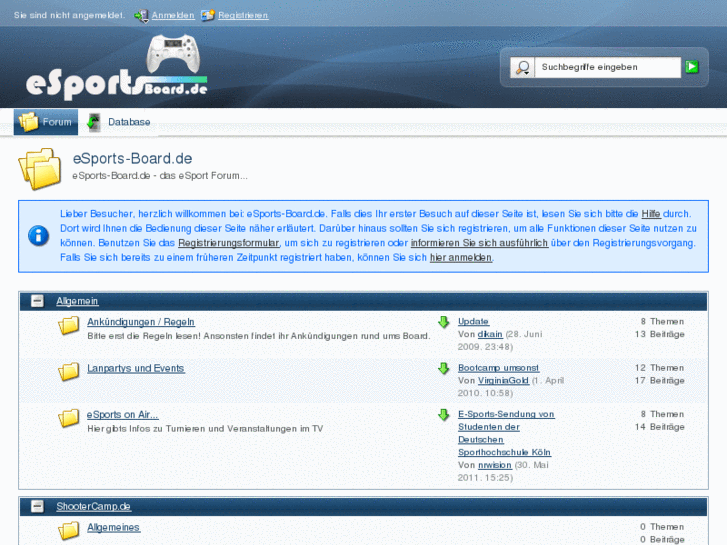Go to last post arrow beside Update
The image size is (727, 545).
[x=444, y=322]
